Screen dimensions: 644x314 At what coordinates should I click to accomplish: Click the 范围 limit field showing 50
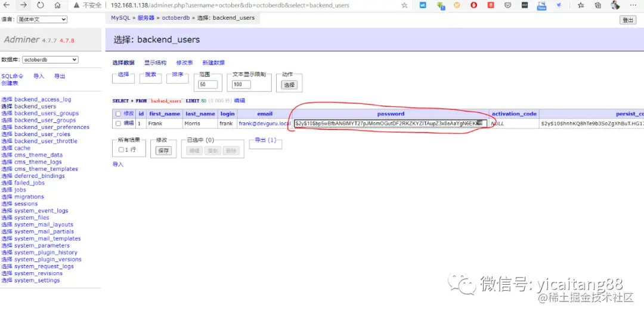(208, 85)
